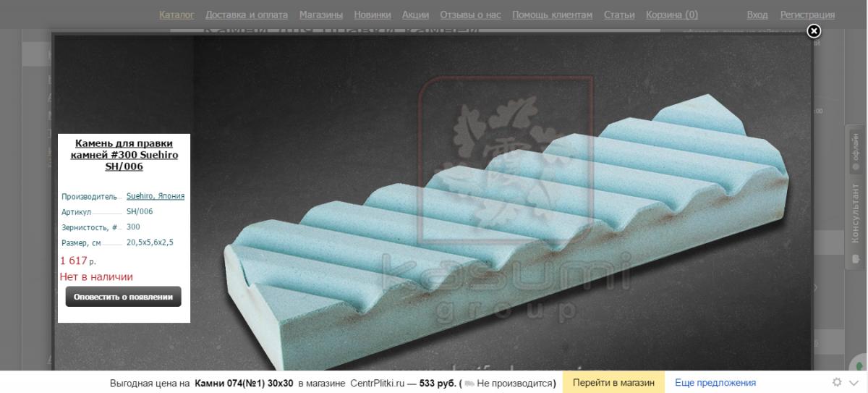
Task: Open Каталог in the top menu
Action: (176, 14)
